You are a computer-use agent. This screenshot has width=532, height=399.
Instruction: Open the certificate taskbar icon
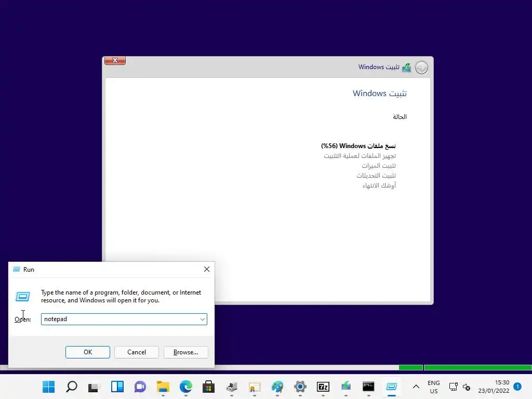click(255, 387)
